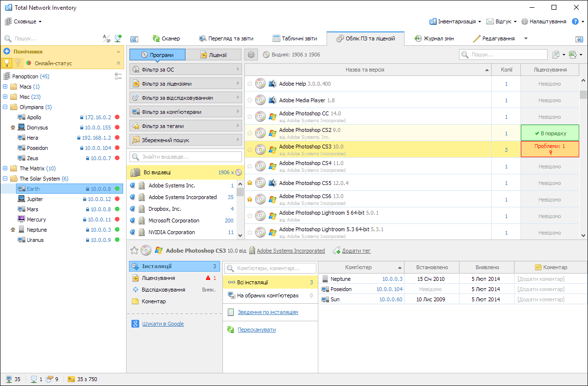Click the sort by IP icon
Image resolution: width=588 pixels, height=386 pixels.
click(106, 38)
